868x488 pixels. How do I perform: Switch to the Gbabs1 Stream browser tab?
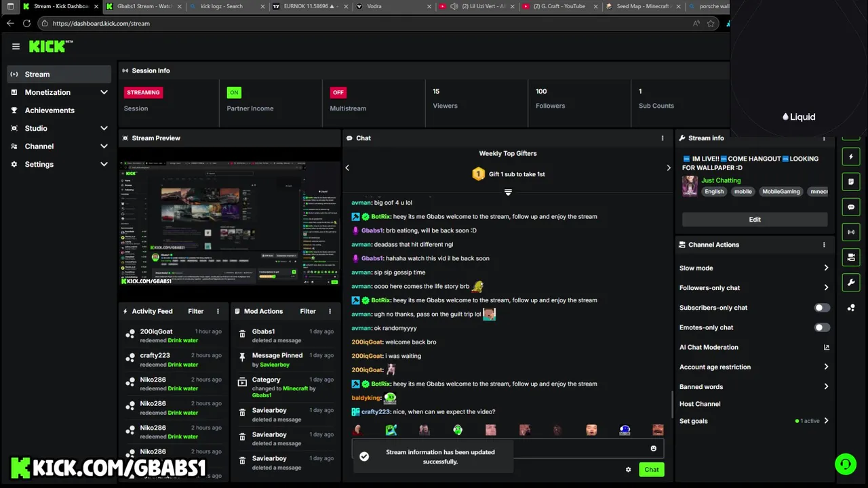[143, 6]
